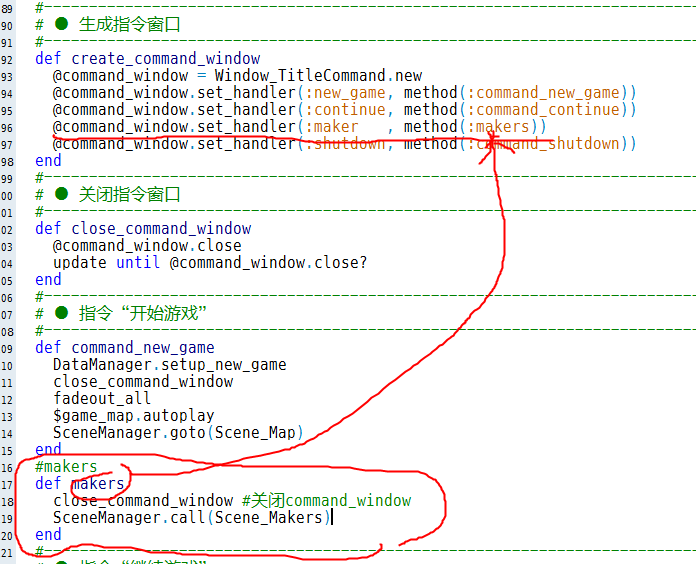Click ':new_game' symbol on line 94

click(345, 93)
